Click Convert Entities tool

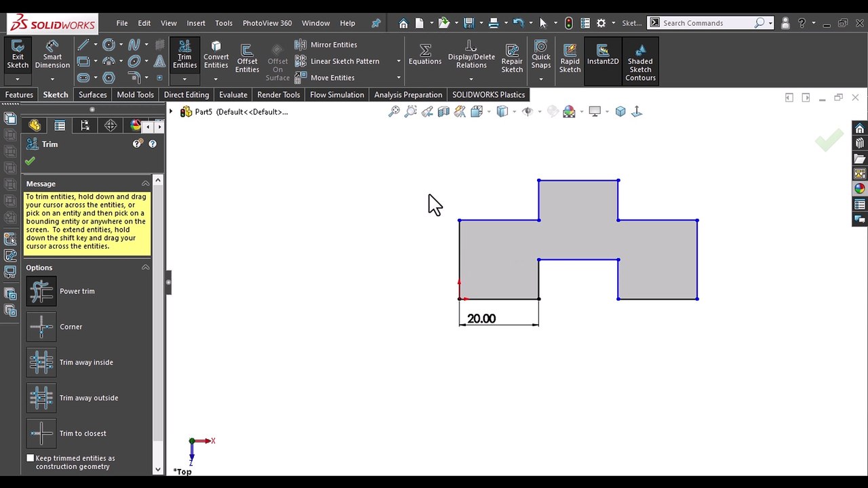point(216,54)
